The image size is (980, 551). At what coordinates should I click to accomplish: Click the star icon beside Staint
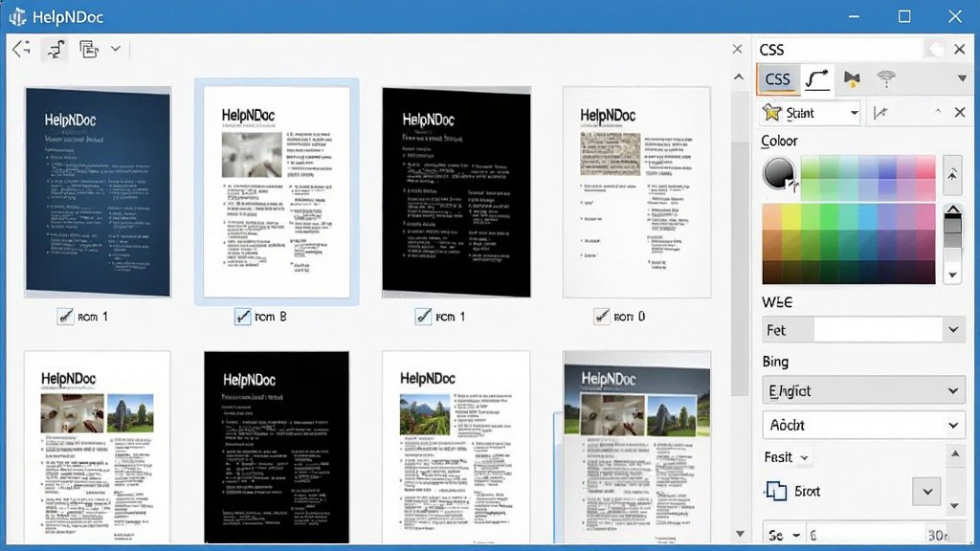point(772,113)
